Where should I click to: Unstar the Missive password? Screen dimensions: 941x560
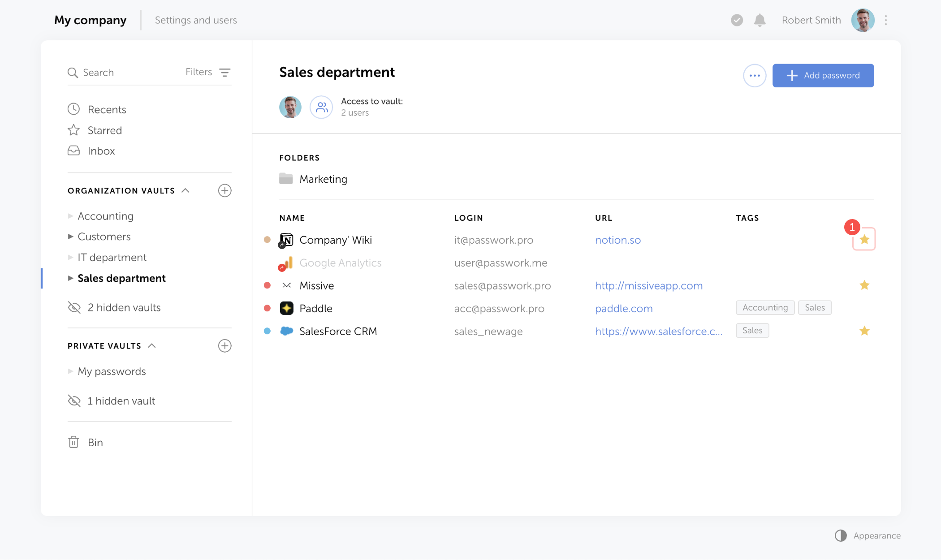point(864,285)
